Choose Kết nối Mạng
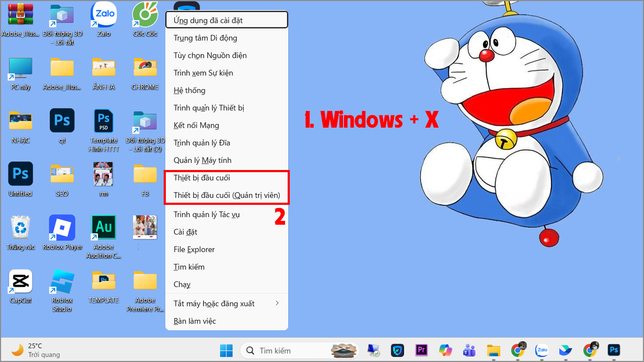 point(226,125)
